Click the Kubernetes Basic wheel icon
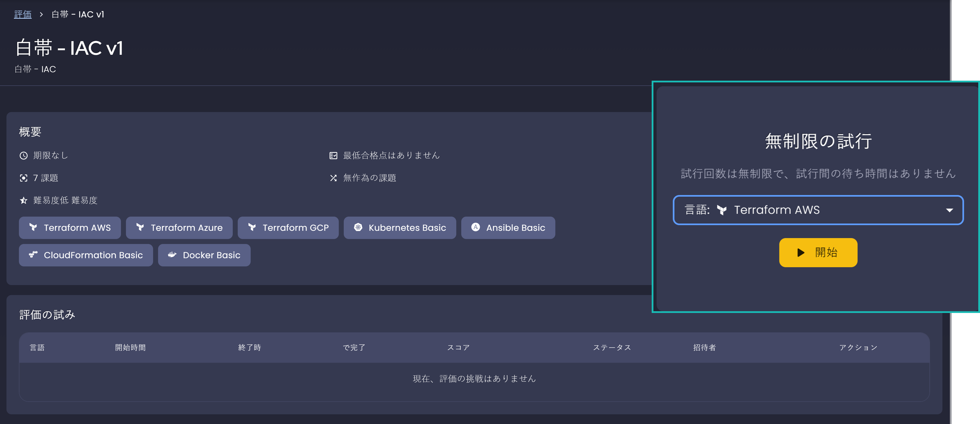 point(358,227)
